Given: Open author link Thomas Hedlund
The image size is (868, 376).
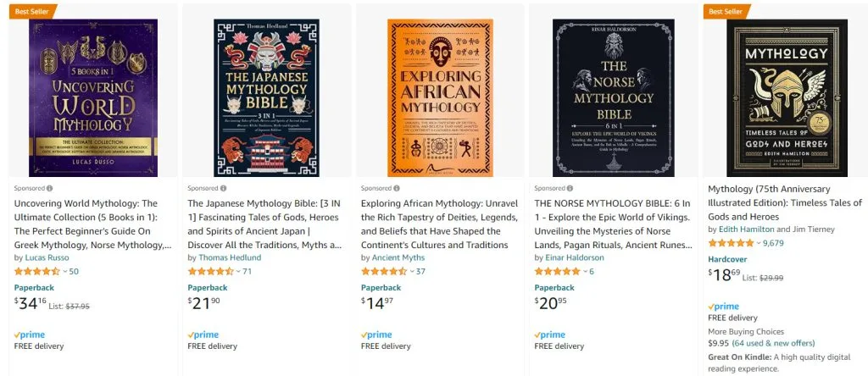Looking at the screenshot, I should pyautogui.click(x=230, y=257).
